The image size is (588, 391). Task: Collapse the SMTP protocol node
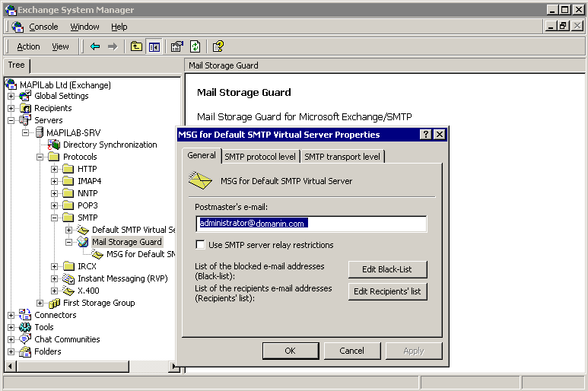(54, 218)
